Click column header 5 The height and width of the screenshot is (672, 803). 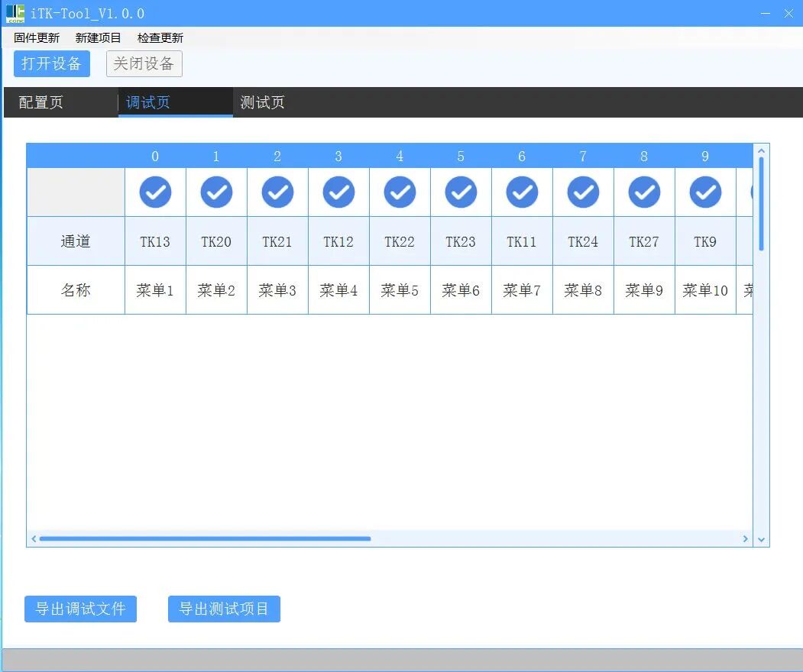pos(461,156)
